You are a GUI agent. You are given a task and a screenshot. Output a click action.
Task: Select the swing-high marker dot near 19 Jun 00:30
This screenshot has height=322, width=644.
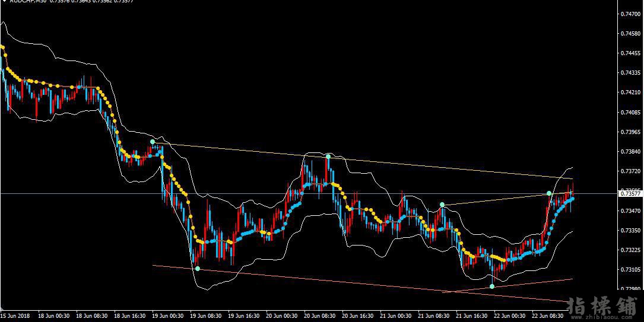click(153, 142)
